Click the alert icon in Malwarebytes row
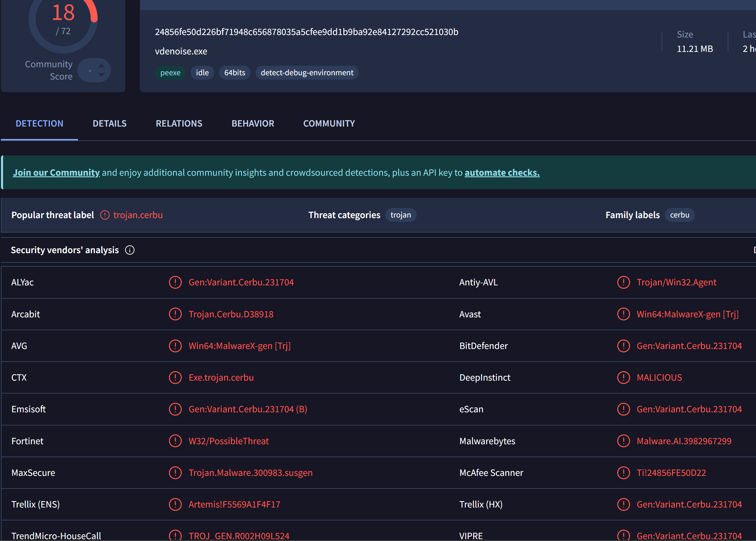 pyautogui.click(x=624, y=441)
